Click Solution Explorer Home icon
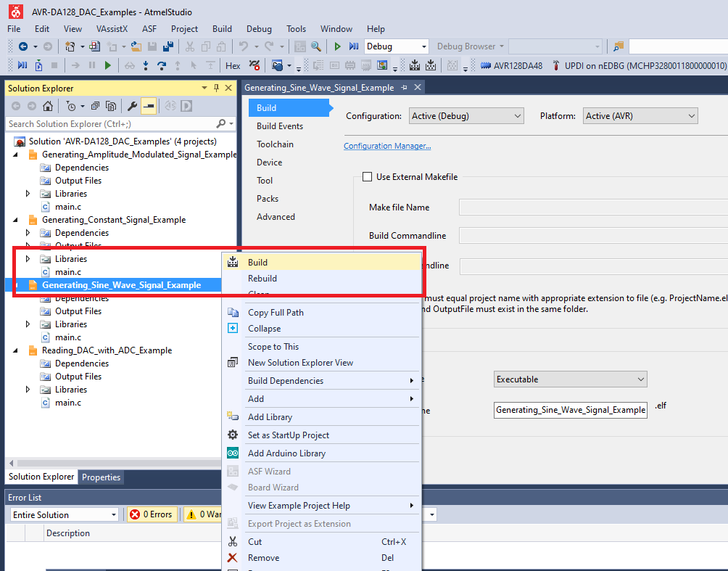Screen dimensions: 728x571 click(x=47, y=107)
